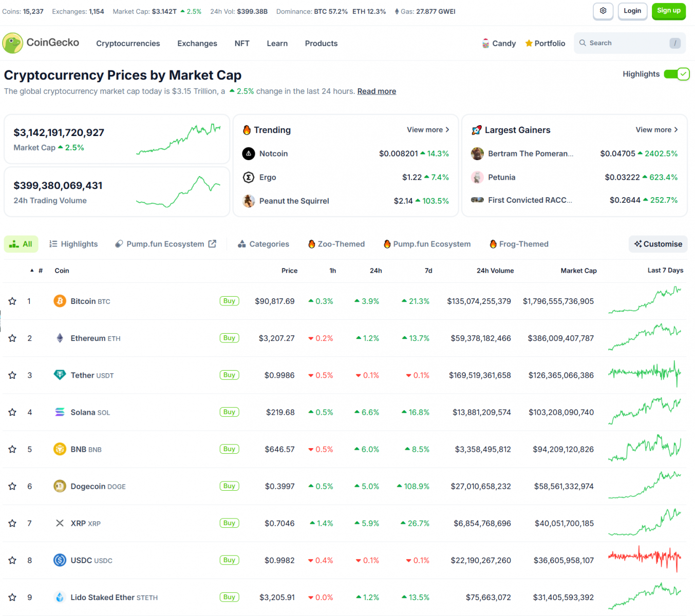Click the Ergo trending icon
695x616 pixels.
pyautogui.click(x=249, y=177)
